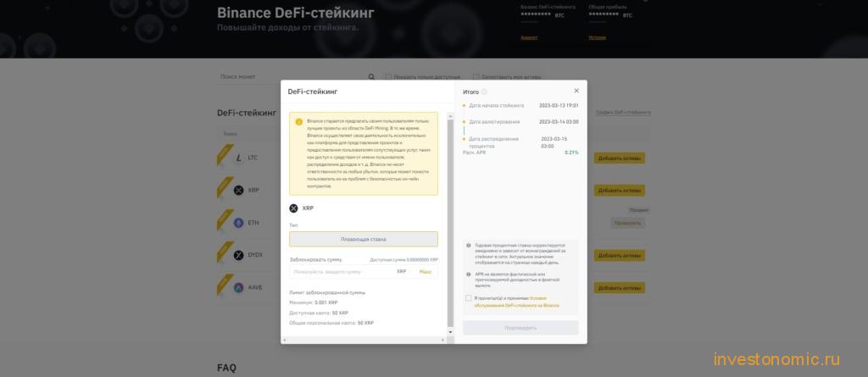868x377 pixels.
Task: Click the LTC coin icon in the list
Action: [238, 158]
